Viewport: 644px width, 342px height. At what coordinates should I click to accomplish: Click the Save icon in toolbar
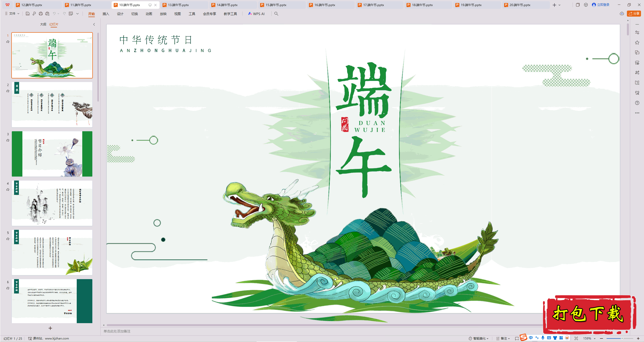pyautogui.click(x=28, y=14)
